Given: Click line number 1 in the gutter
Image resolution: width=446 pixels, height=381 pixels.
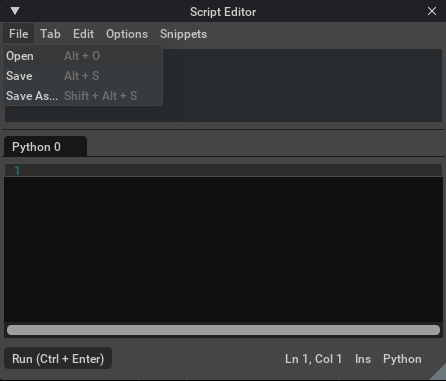Looking at the screenshot, I should tap(17, 171).
